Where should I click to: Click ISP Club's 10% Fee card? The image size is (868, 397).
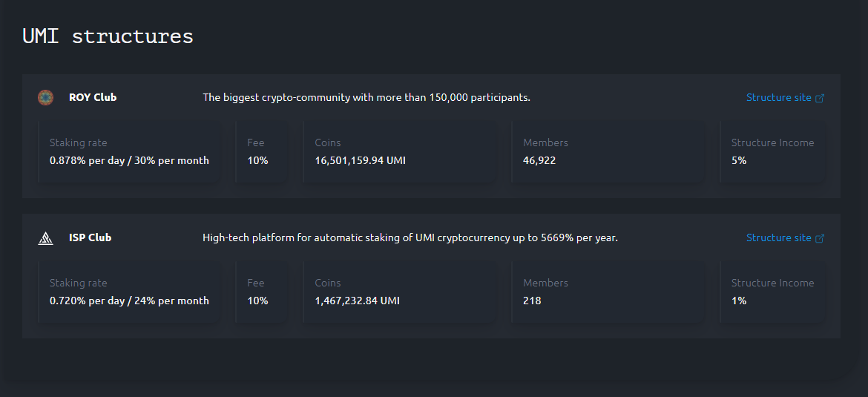[x=261, y=292]
